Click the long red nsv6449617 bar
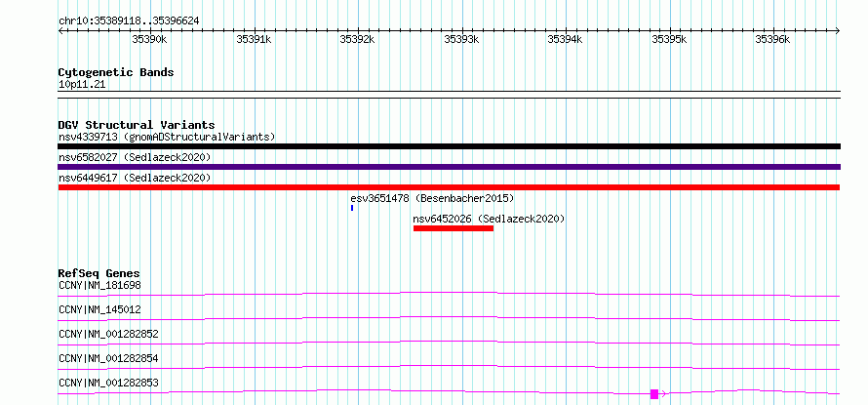Viewport: 868px width, 405px height. (x=449, y=187)
